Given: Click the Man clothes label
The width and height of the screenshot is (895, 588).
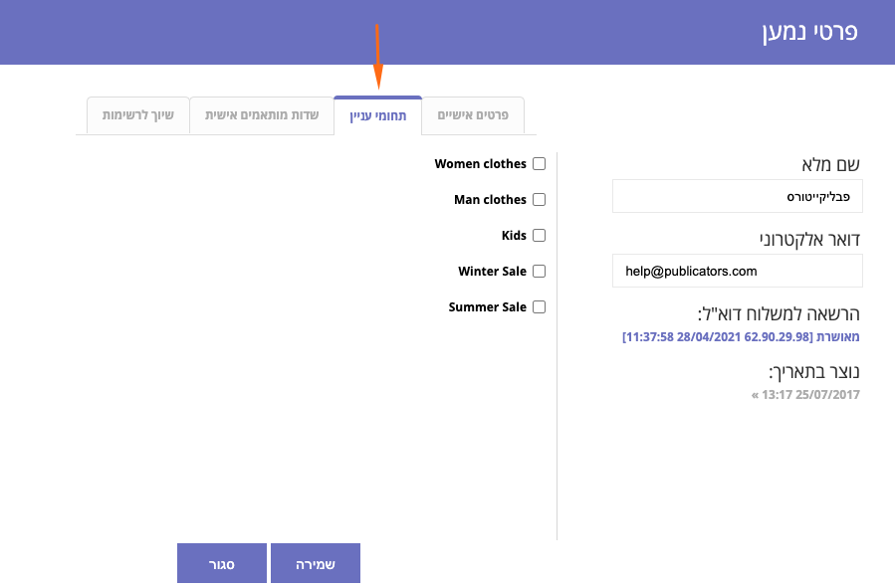Looking at the screenshot, I should coord(491,200).
